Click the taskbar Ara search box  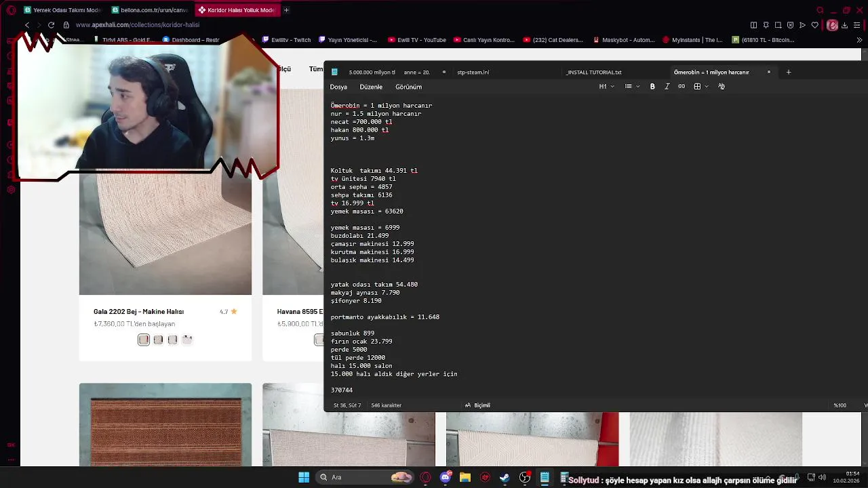[x=366, y=477]
